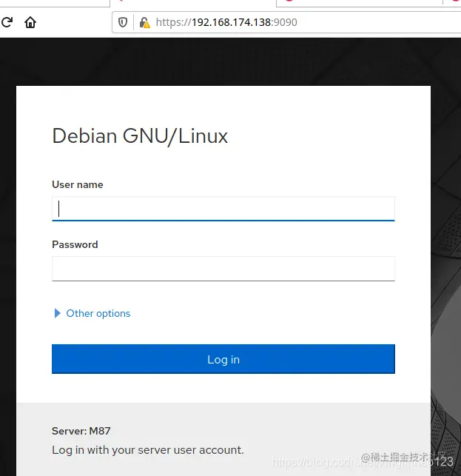Check the insecure connection padlock warning icon
Viewport: 461px width, 476px height.
(144, 22)
